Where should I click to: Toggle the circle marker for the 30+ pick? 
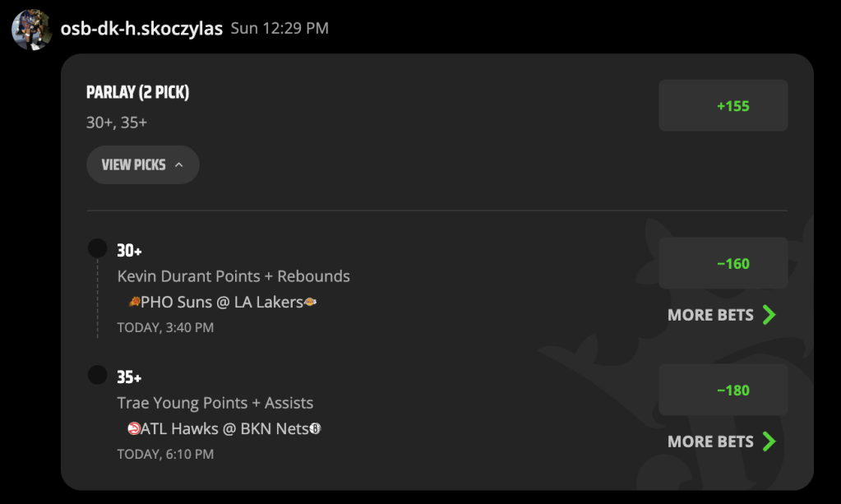pos(98,248)
